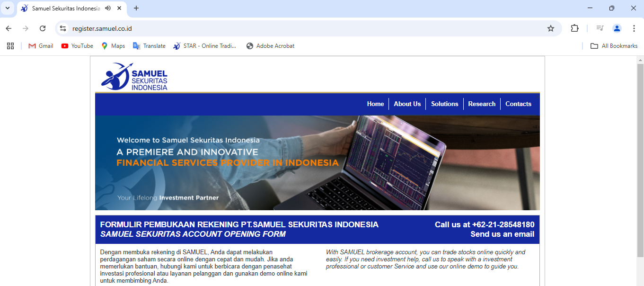
Task: Open the About Us menu item
Action: 407,104
